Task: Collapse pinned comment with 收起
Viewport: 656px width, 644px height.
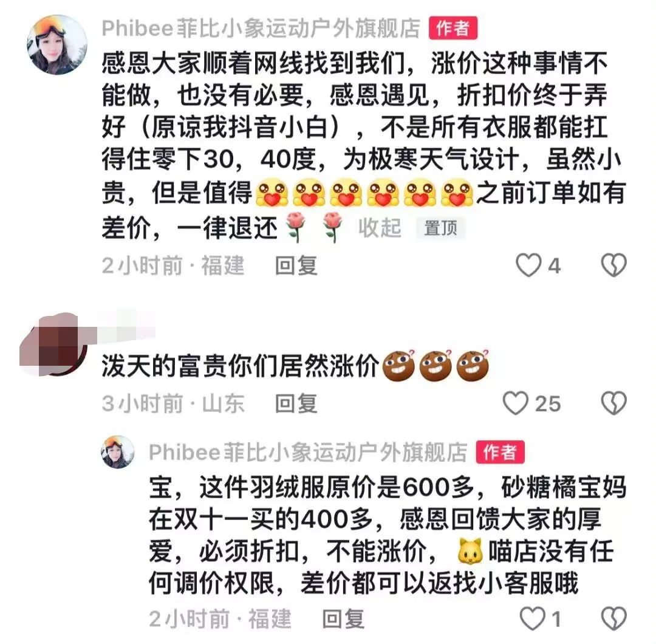Action: coord(380,228)
